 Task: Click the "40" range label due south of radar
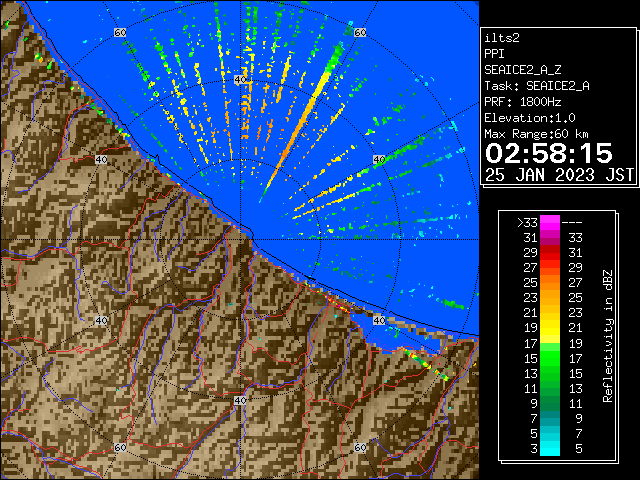(240, 400)
